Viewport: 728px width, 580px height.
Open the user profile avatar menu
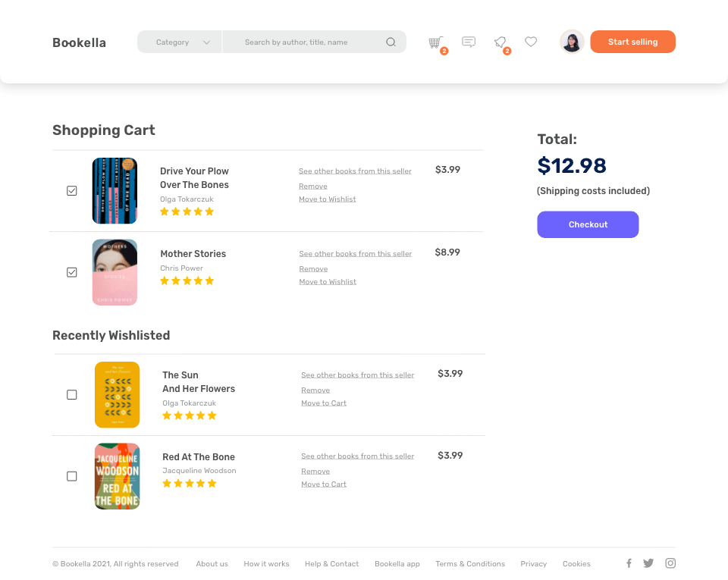tap(572, 42)
